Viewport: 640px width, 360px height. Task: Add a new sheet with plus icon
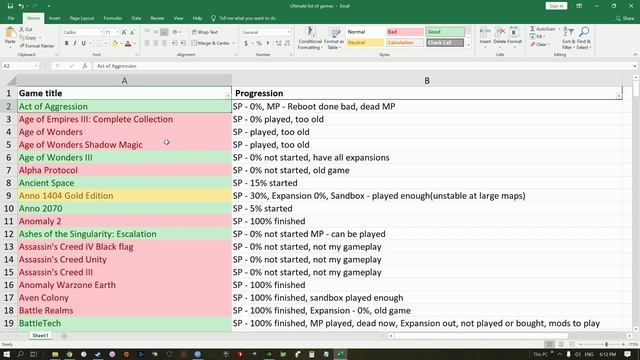tap(64, 336)
